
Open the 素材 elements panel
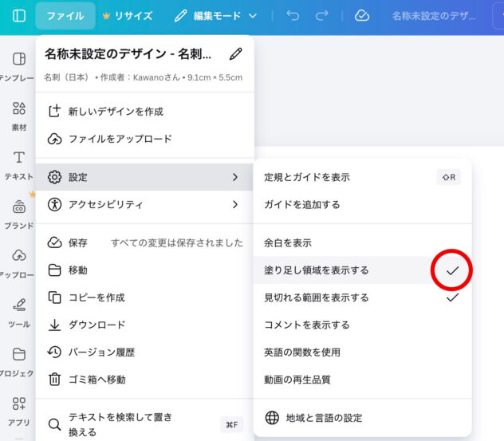pos(19,116)
